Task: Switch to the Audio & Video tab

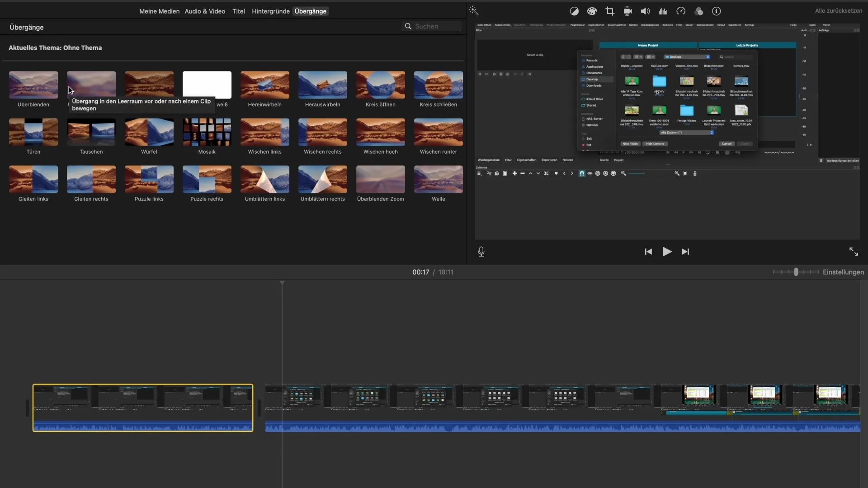Action: coord(205,11)
